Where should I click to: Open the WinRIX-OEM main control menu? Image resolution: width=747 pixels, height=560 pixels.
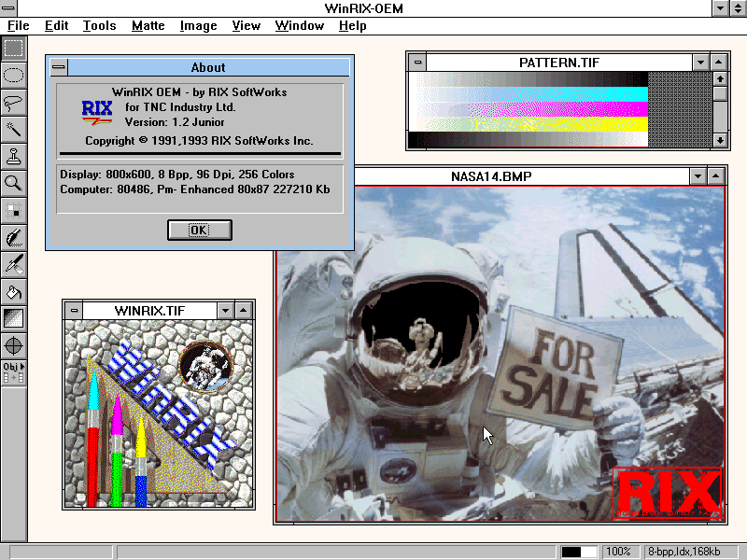point(8,8)
